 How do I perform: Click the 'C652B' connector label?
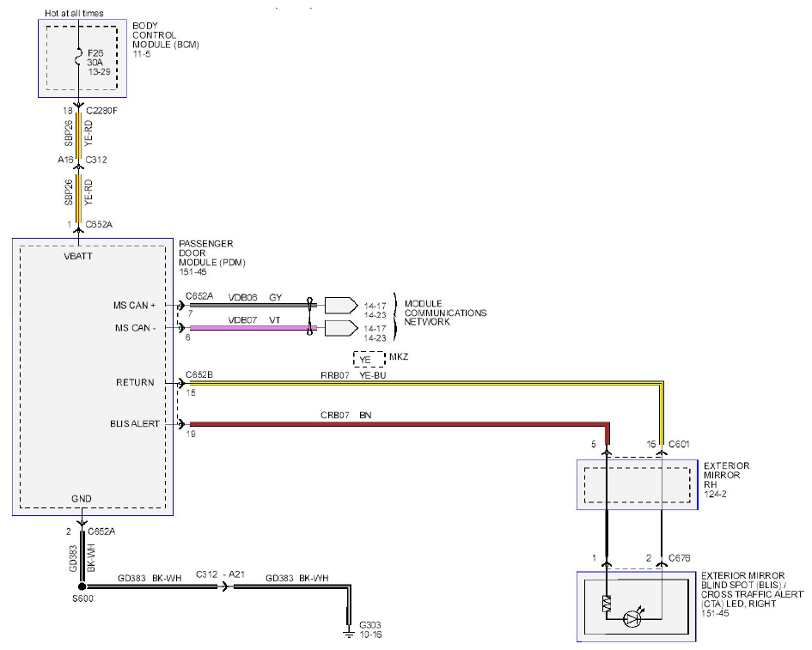199,374
